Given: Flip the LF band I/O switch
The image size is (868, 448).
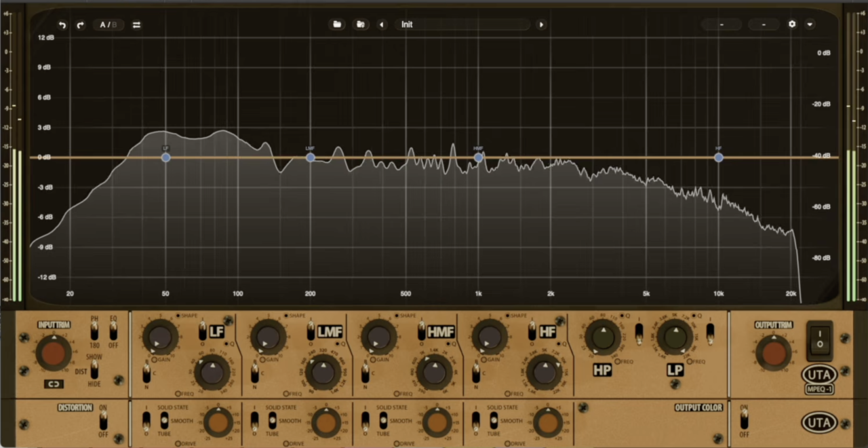Looking at the screenshot, I should 202,331.
